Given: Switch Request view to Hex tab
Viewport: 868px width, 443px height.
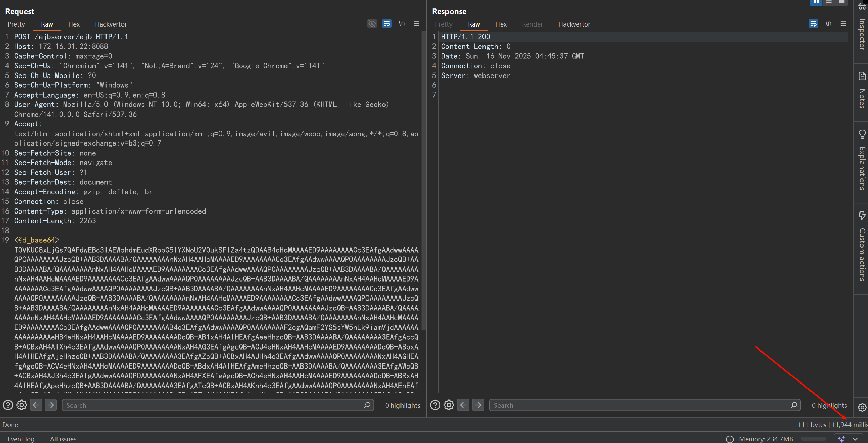Looking at the screenshot, I should [74, 24].
